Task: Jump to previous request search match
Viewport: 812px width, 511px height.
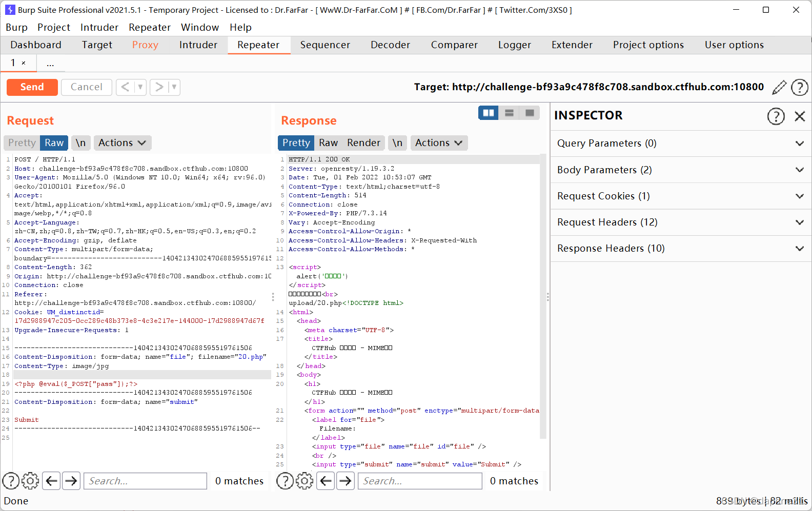Action: (51, 481)
